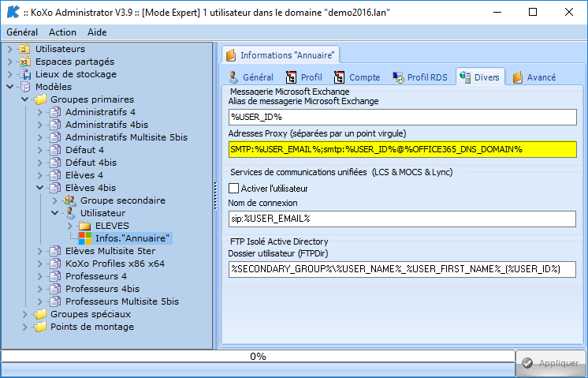Image resolution: width=588 pixels, height=378 pixels.
Task: Enable the Activer l'utilisateur checkbox
Action: coord(233,188)
